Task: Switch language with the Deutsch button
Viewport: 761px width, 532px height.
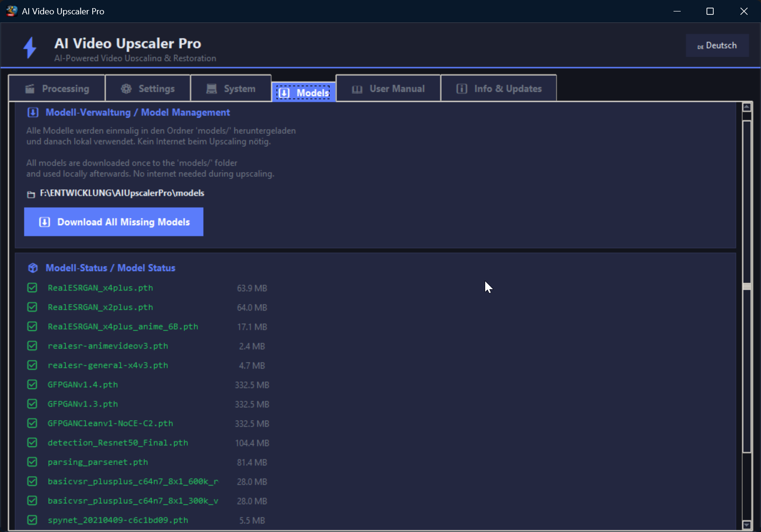Action: [x=717, y=45]
